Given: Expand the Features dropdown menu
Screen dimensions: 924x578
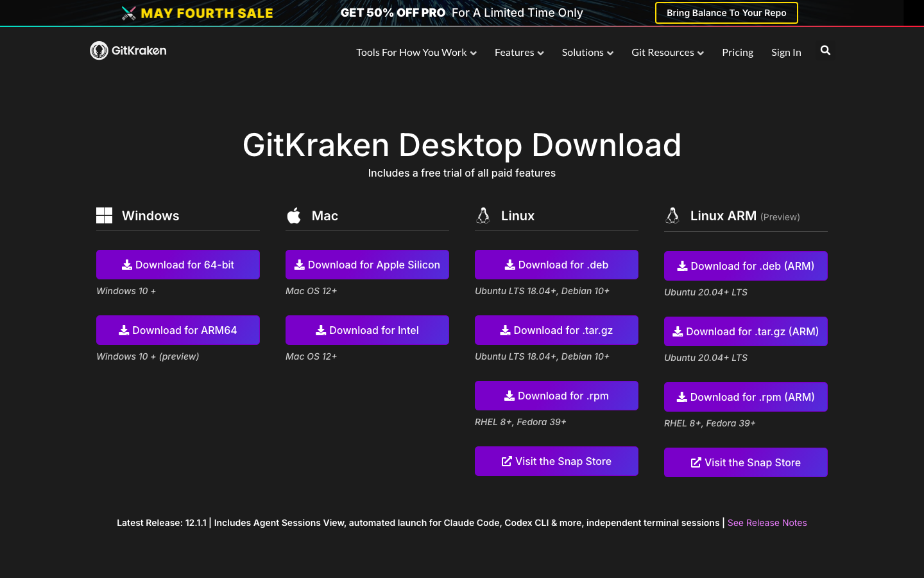Looking at the screenshot, I should (x=519, y=52).
